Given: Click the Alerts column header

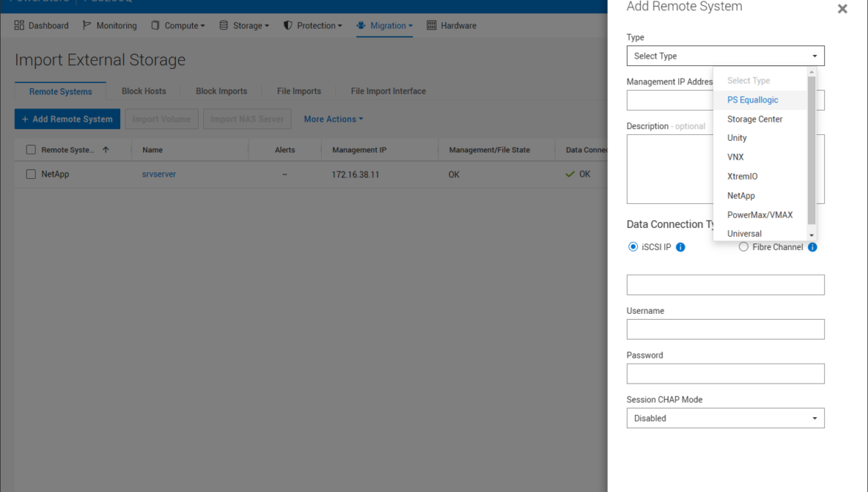Looking at the screenshot, I should pyautogui.click(x=285, y=150).
